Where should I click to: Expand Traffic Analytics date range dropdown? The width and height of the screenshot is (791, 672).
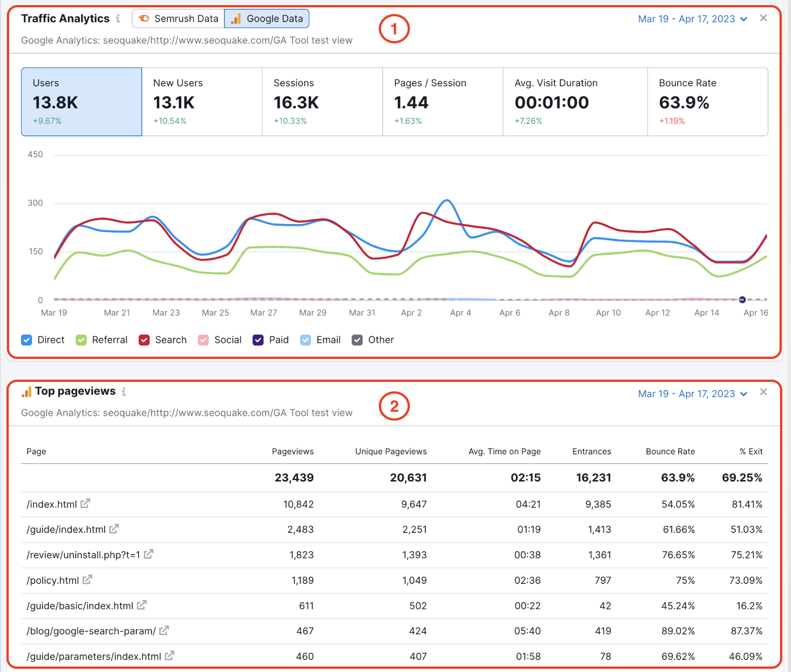[693, 19]
